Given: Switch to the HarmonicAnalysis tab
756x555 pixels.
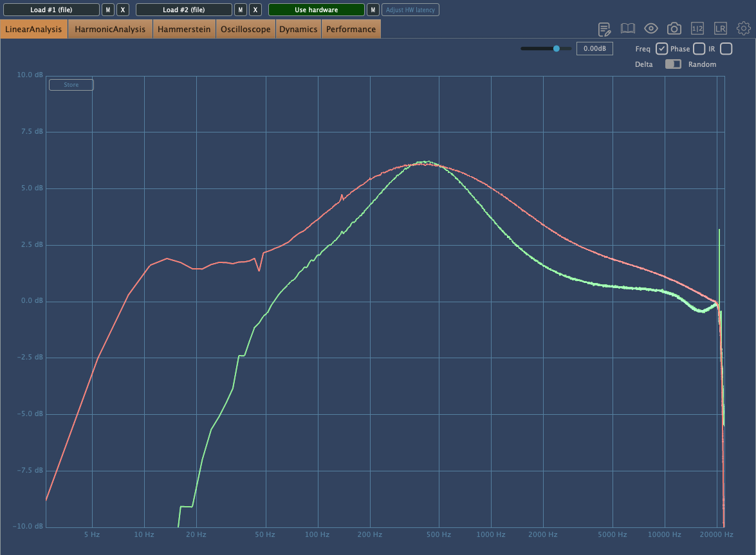Looking at the screenshot, I should point(110,29).
